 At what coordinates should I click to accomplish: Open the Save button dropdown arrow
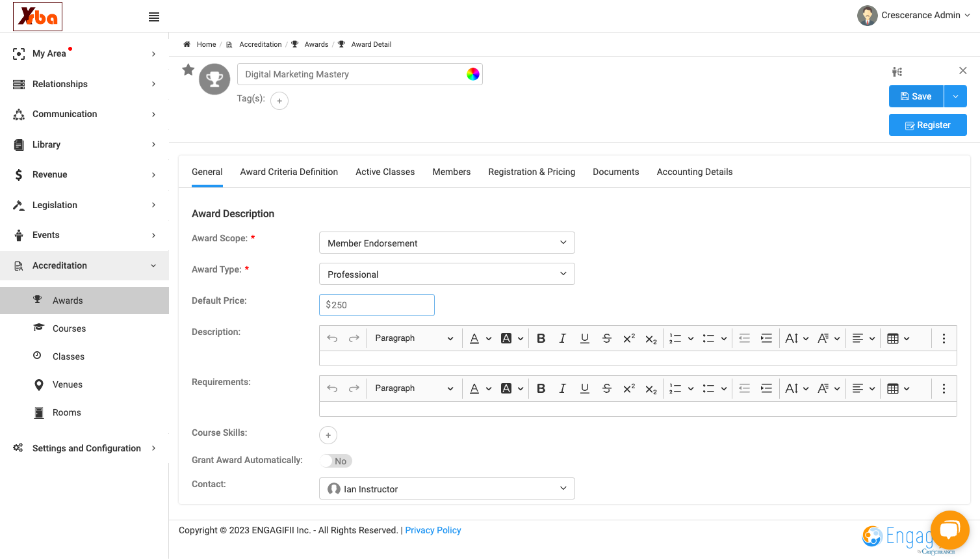tap(955, 96)
